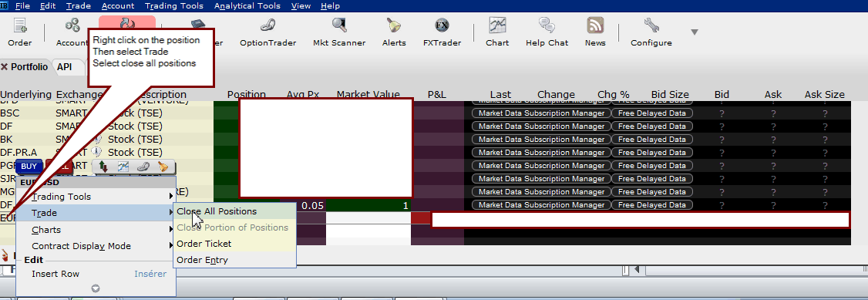Open the Trading Tools menu in menu bar
868x300 pixels.
(173, 6)
